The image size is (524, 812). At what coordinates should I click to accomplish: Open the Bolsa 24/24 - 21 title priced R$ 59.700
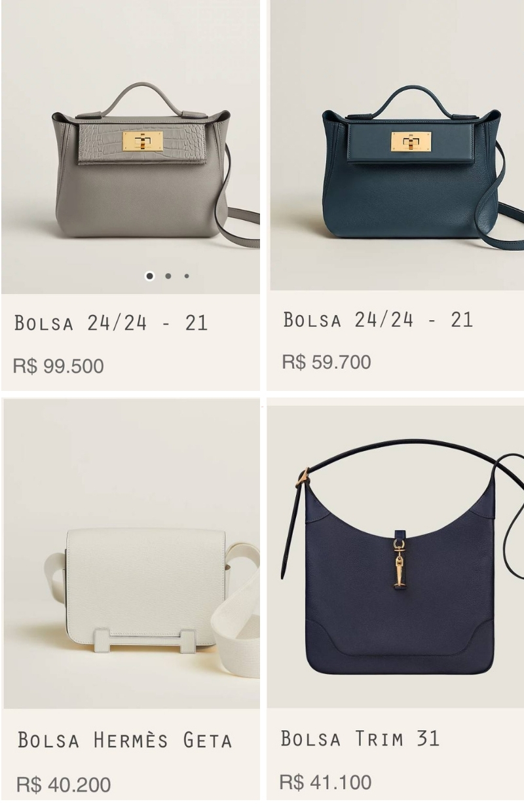(x=378, y=320)
